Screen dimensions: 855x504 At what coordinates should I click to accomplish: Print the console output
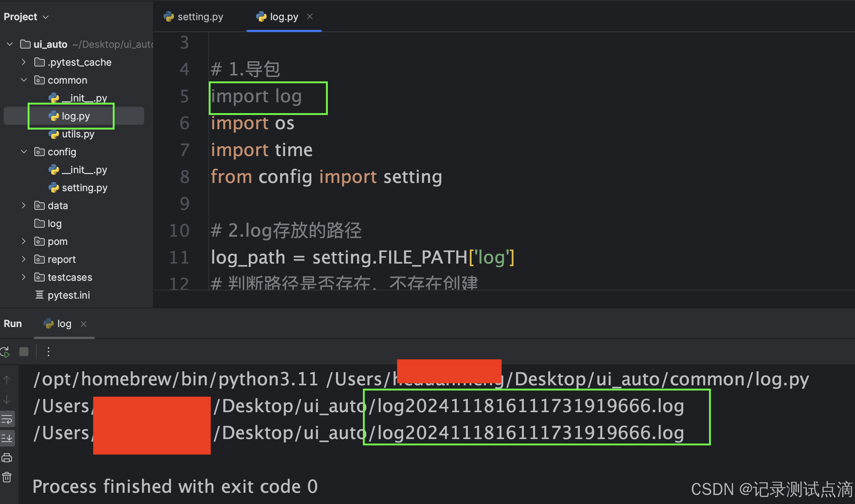(7, 457)
